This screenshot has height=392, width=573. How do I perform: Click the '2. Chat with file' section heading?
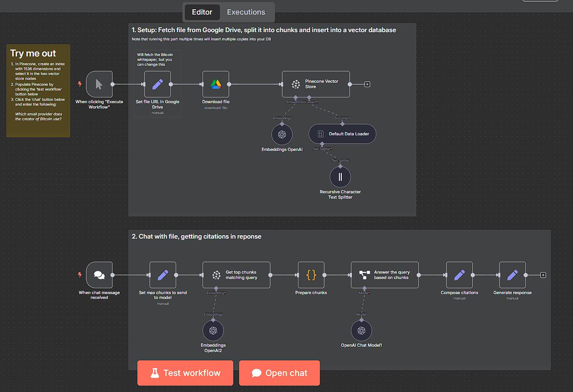(x=197, y=237)
